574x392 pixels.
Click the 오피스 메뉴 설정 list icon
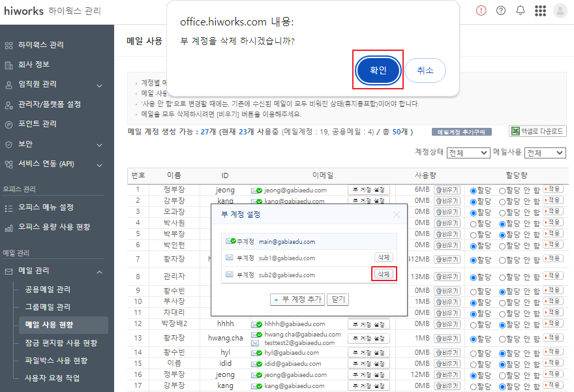click(x=8, y=208)
